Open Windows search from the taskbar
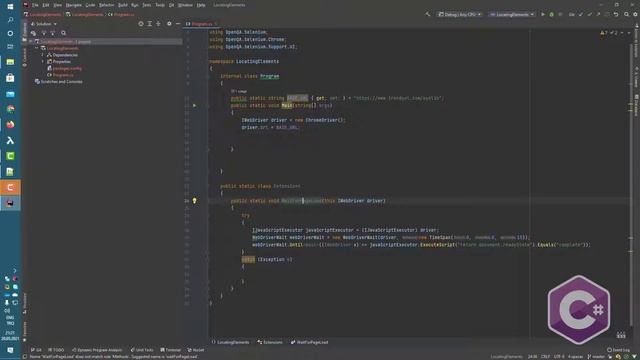This screenshot has height=360, width=640. [10, 20]
